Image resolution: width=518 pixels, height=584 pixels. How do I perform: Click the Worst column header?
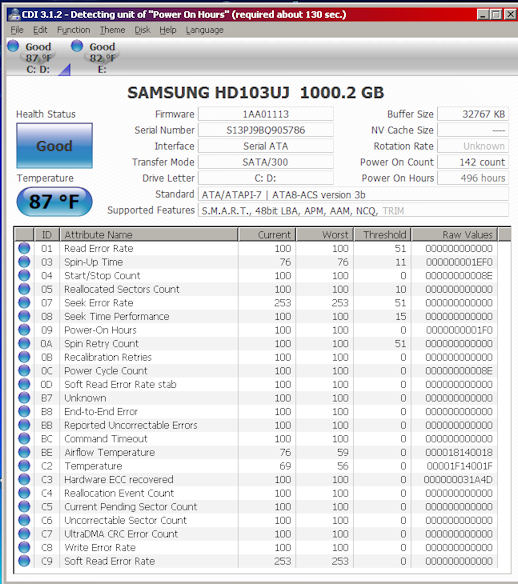(324, 235)
